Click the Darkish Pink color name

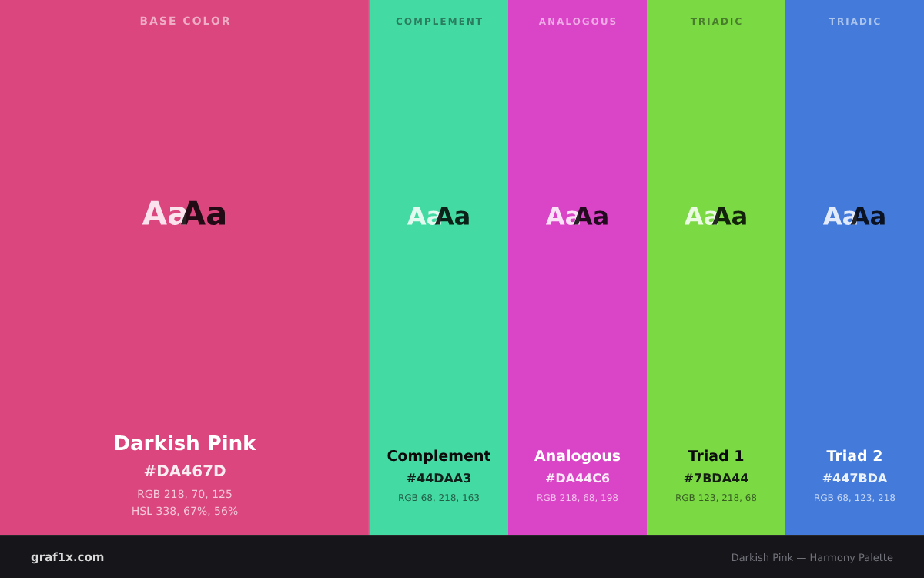coord(185,443)
